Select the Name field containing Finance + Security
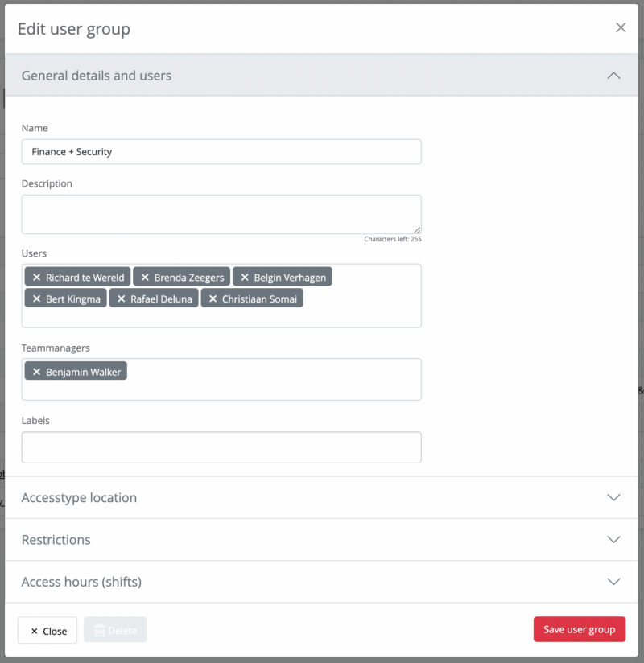This screenshot has height=663, width=644. [x=221, y=151]
